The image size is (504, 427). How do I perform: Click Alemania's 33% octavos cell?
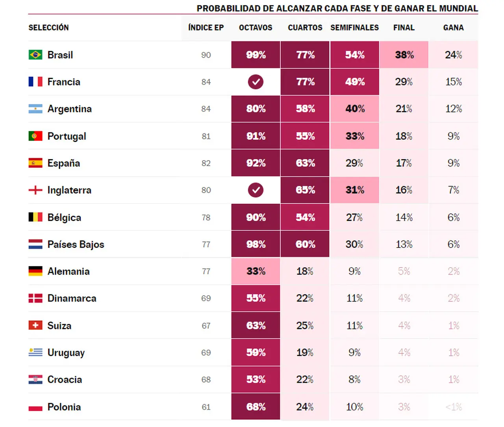(x=256, y=271)
